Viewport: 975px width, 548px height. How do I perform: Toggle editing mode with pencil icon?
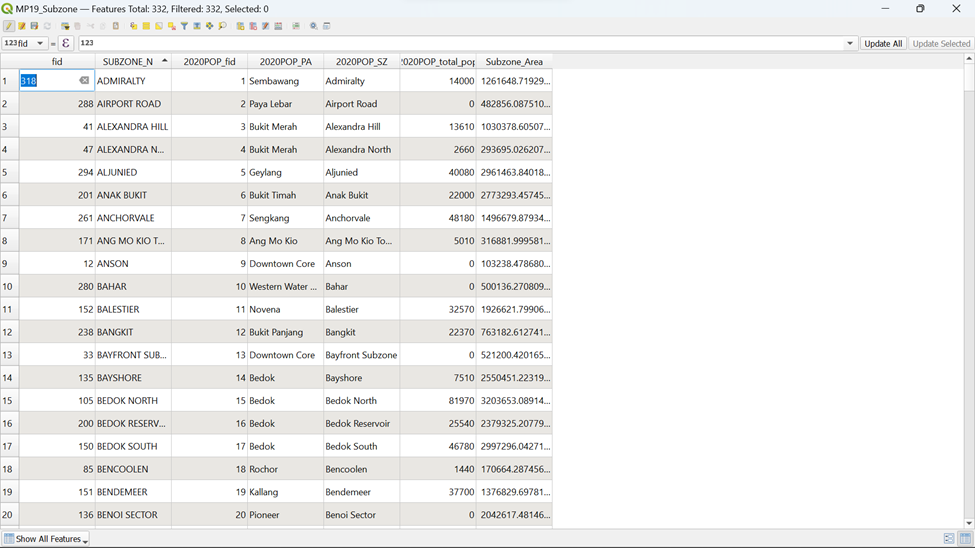[9, 26]
